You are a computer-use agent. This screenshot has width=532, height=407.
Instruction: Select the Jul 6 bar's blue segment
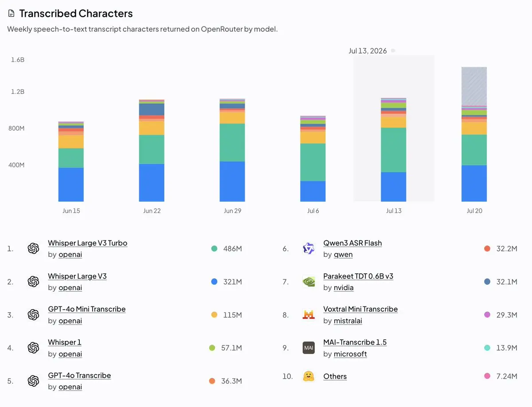click(x=313, y=191)
